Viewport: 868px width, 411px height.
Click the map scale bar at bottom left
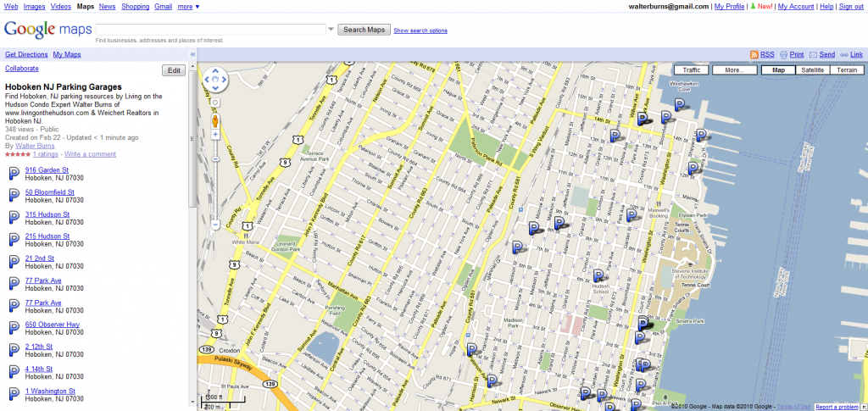pos(224,402)
